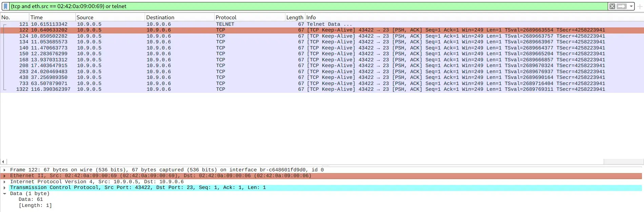Click into the display filter text field
644x212 pixels.
(308, 6)
